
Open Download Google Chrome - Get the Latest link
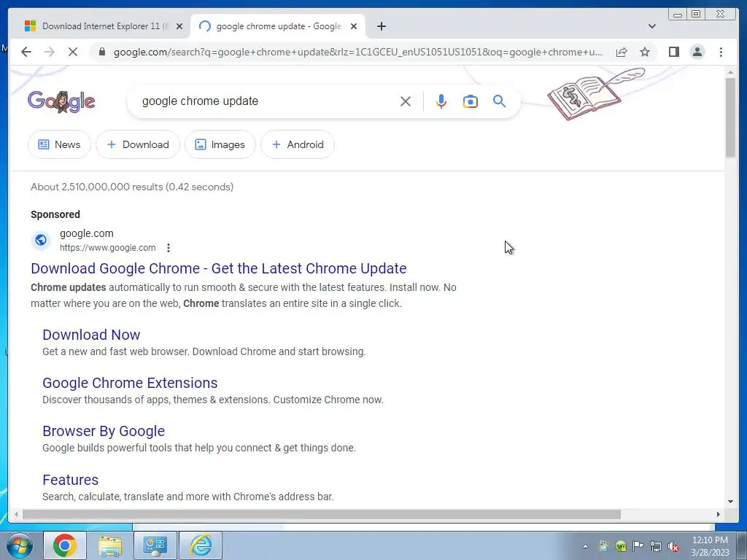(x=219, y=268)
